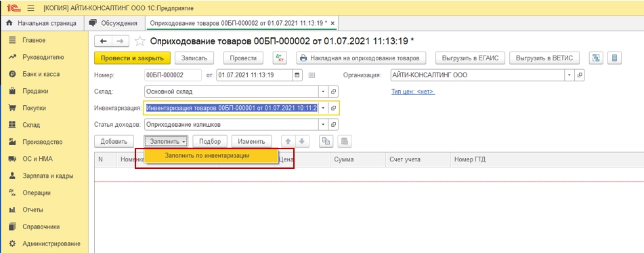Viewport: 644px width, 253px height.
Task: Open Тип цен: <нет> link
Action: click(x=413, y=92)
